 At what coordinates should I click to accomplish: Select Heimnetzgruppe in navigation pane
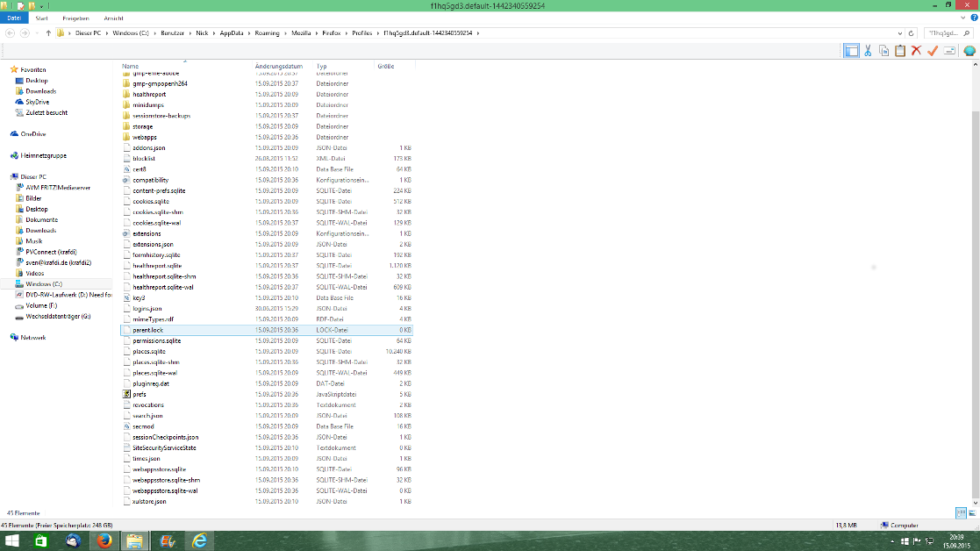(x=43, y=155)
